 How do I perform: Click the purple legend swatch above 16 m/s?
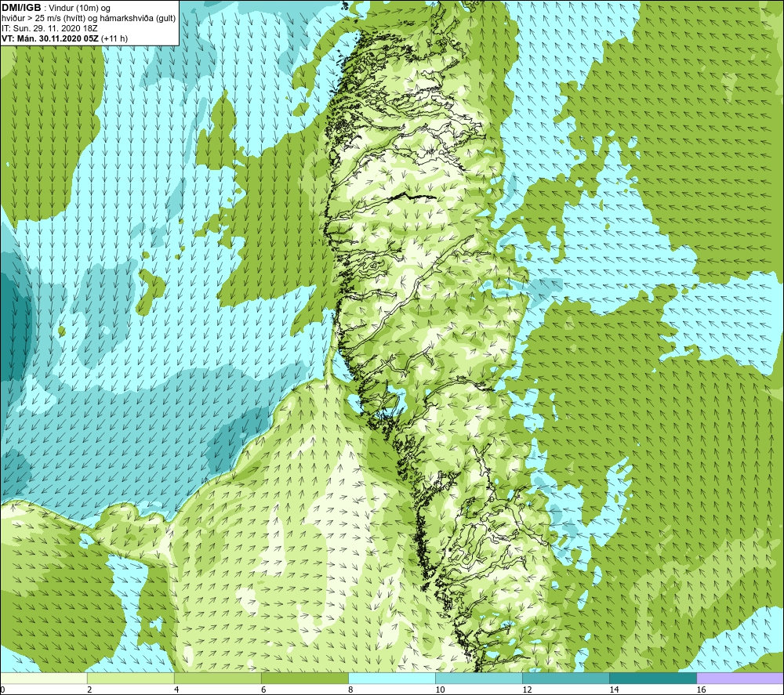click(x=740, y=679)
